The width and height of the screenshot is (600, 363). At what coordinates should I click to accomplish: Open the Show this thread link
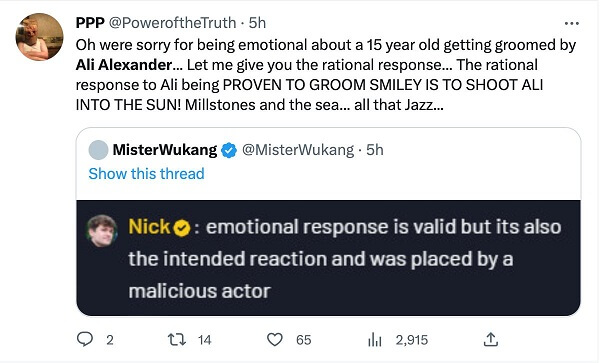(147, 174)
